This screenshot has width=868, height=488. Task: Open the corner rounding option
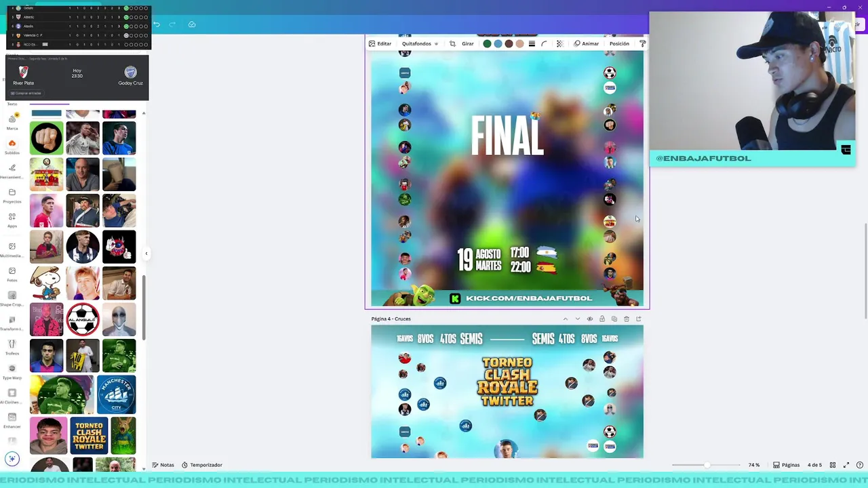pos(544,43)
